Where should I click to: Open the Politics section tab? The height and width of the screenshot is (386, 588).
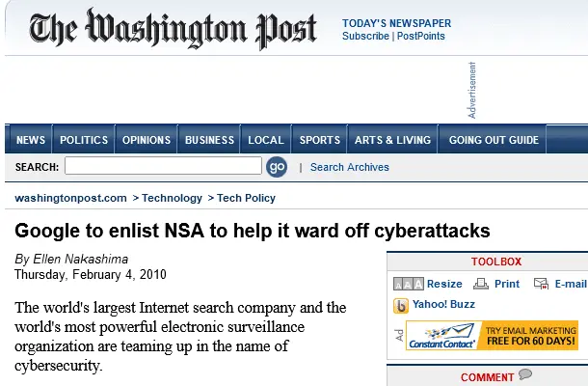coord(84,140)
